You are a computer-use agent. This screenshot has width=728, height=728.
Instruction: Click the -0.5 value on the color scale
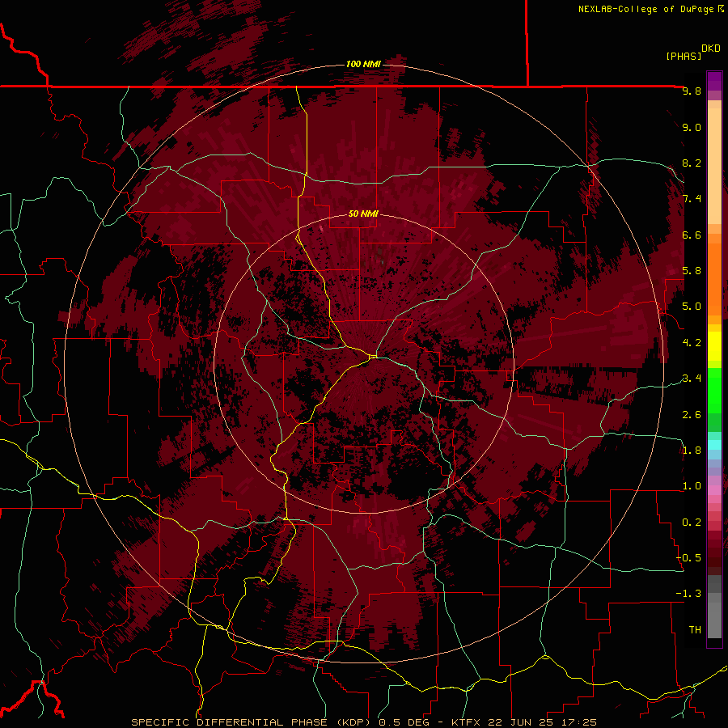coord(689,558)
